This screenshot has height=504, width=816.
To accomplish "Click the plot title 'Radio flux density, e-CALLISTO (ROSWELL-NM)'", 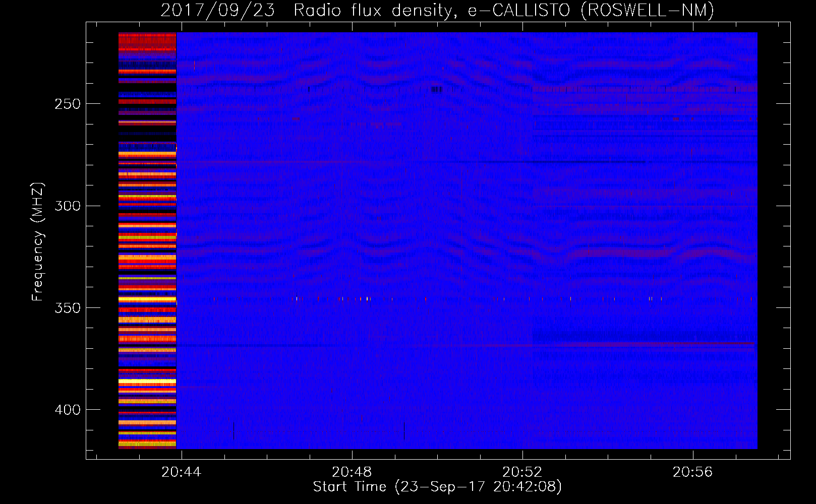I will click(504, 10).
